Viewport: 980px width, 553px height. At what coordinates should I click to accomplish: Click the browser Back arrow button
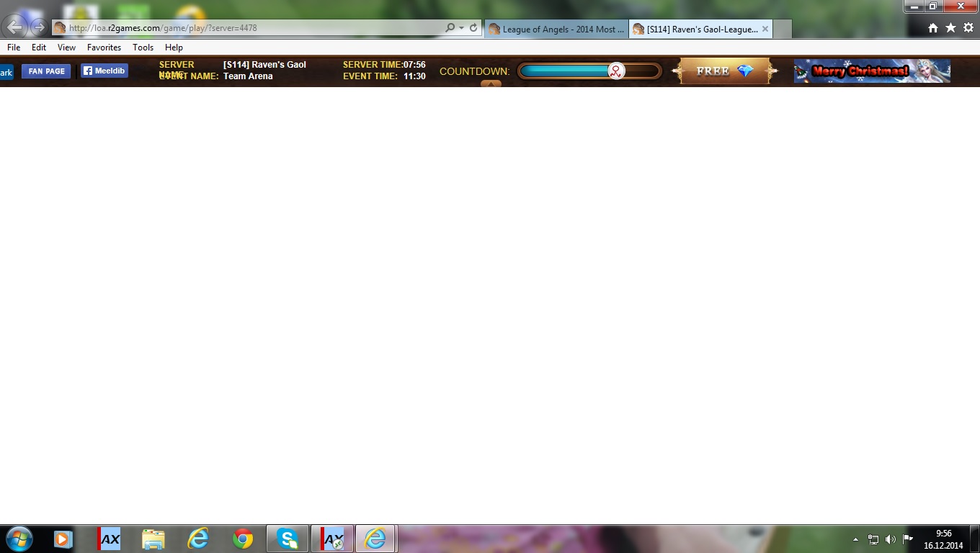click(x=15, y=28)
